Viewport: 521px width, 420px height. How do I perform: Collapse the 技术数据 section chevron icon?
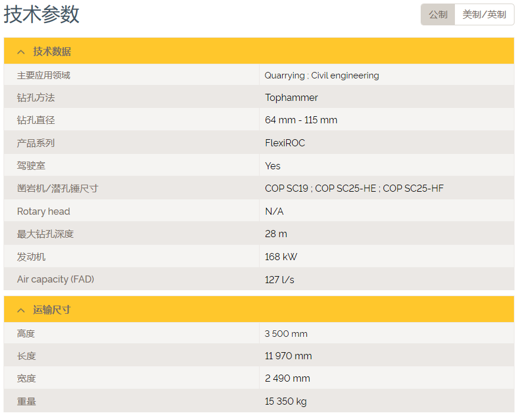point(21,52)
